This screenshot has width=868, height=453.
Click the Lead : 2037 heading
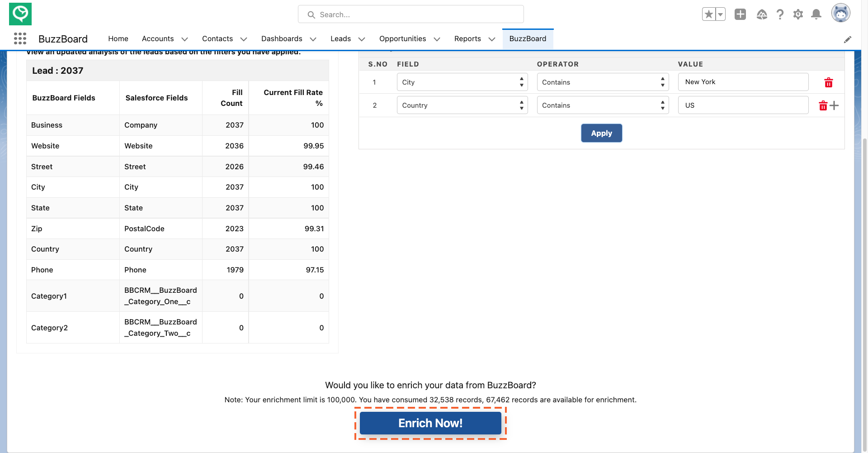[x=58, y=71]
